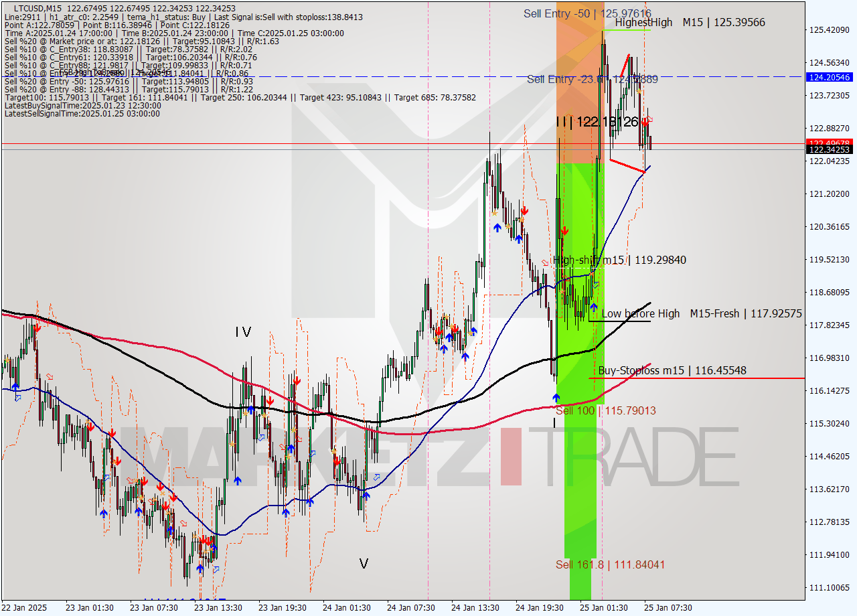Select the 'High-shift m15 | 119.29840' label

(x=619, y=260)
